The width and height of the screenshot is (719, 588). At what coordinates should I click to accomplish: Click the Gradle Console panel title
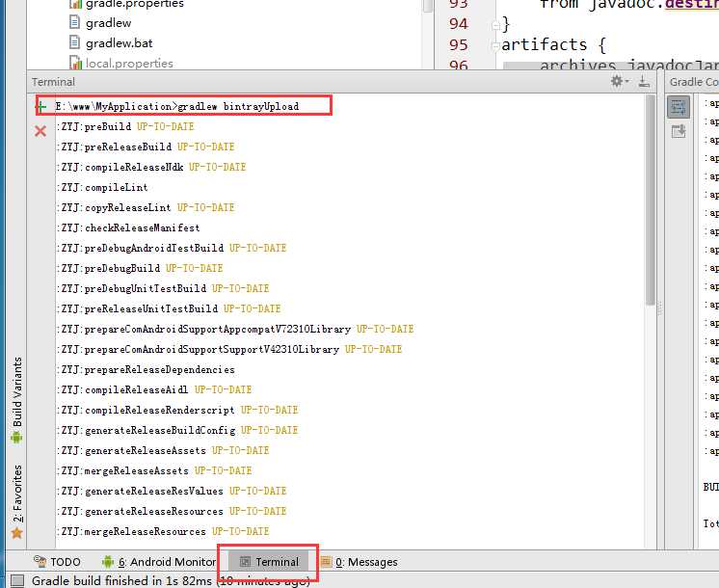(694, 82)
